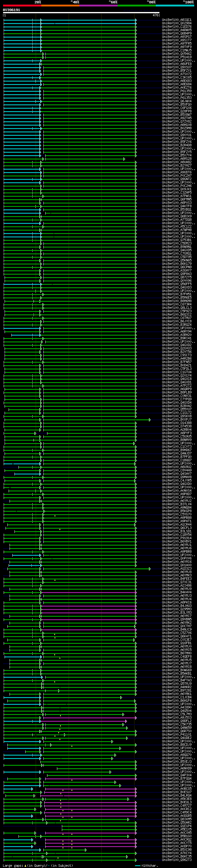Click hit label UniRef100_A0EZT6
The width and height of the screenshot is (197, 868).
[x=176, y=88]
